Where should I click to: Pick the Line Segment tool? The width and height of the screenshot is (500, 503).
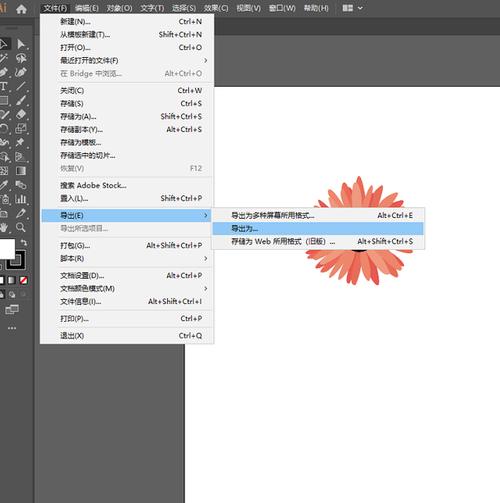21,86
